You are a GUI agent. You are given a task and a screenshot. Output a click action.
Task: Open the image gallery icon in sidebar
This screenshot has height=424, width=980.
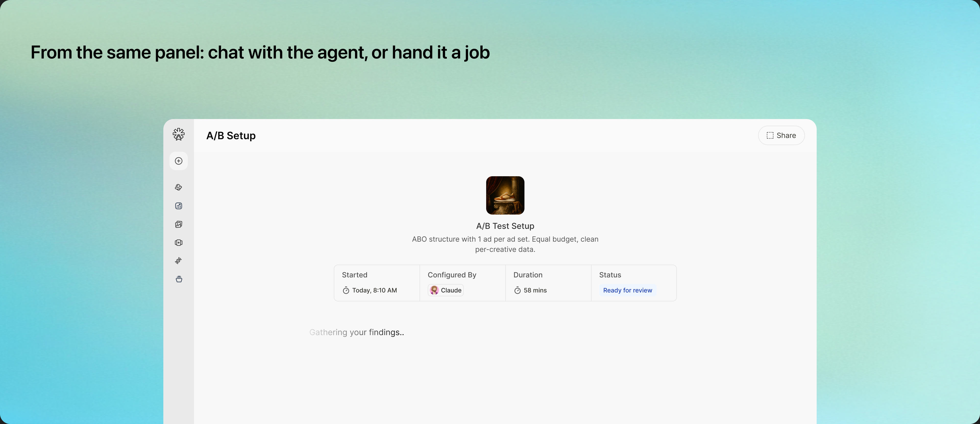178,224
